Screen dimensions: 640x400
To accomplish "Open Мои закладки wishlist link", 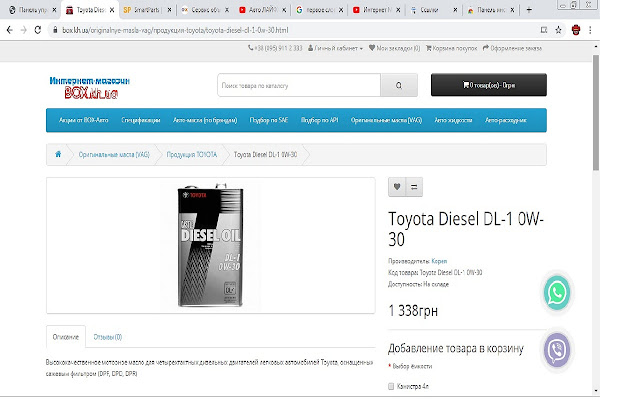I will pos(394,48).
